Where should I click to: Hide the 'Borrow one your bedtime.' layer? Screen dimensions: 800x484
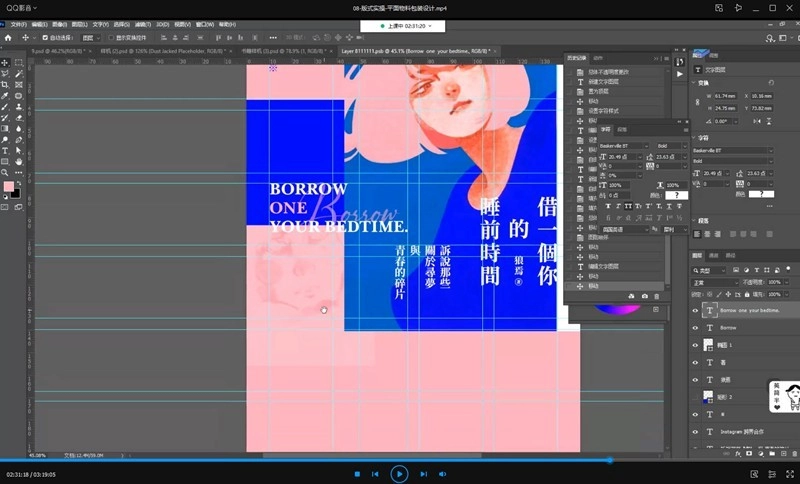coord(696,310)
